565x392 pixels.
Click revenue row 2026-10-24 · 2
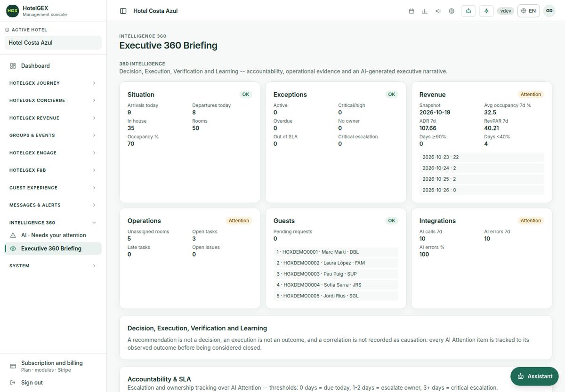(482, 168)
